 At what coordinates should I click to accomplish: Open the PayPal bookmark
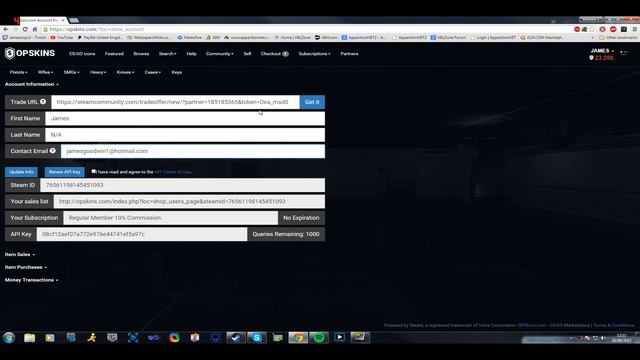point(100,38)
